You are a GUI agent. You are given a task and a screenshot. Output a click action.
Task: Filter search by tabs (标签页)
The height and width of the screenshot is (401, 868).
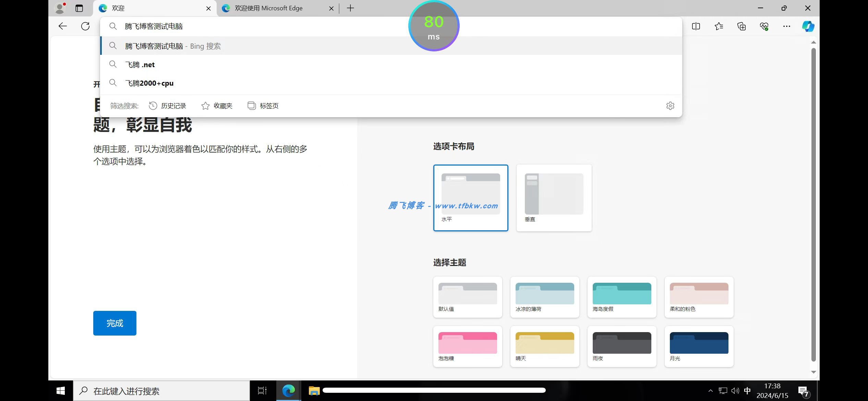(x=263, y=106)
